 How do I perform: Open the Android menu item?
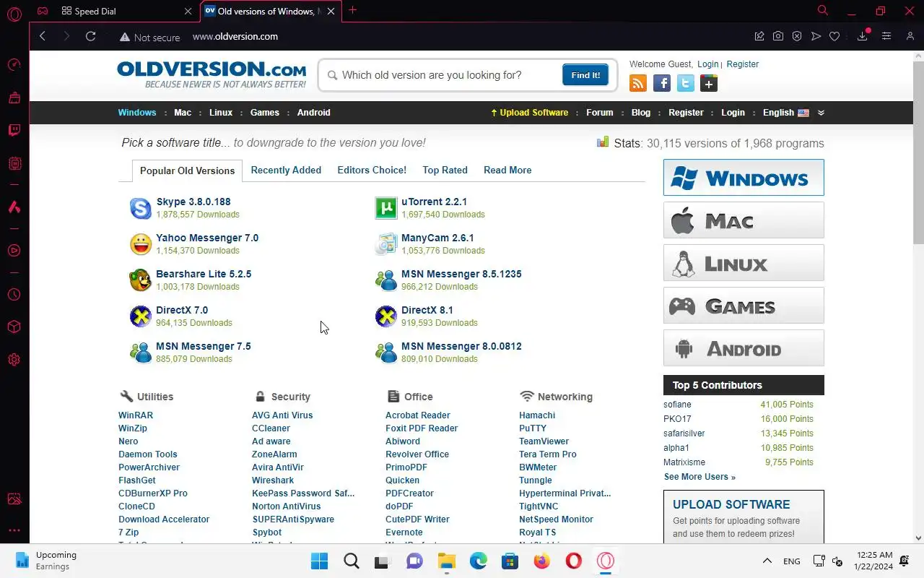tap(314, 113)
